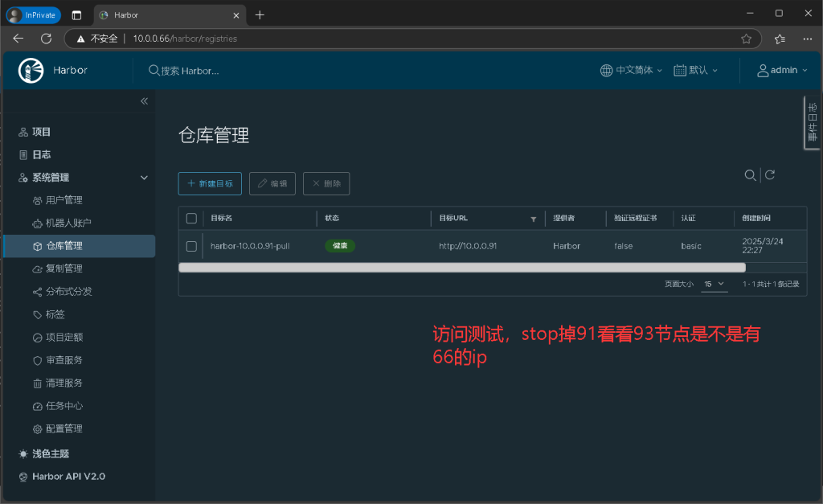
Task: Reload the browser page
Action: point(46,39)
